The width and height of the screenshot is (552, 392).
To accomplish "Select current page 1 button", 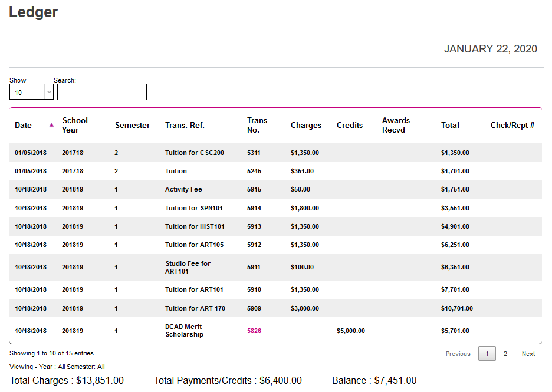I will (487, 354).
